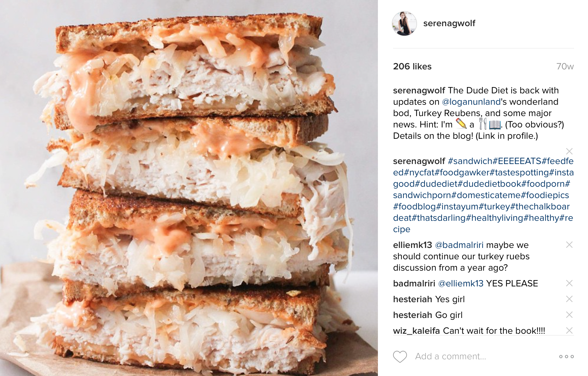Visit the @loganunland mention link
Image resolution: width=588 pixels, height=376 pixels.
471,102
